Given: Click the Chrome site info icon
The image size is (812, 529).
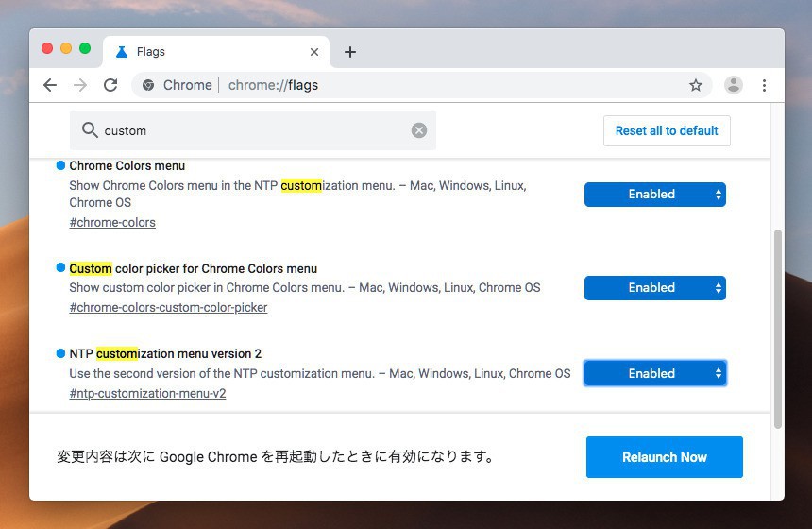Looking at the screenshot, I should point(148,85).
